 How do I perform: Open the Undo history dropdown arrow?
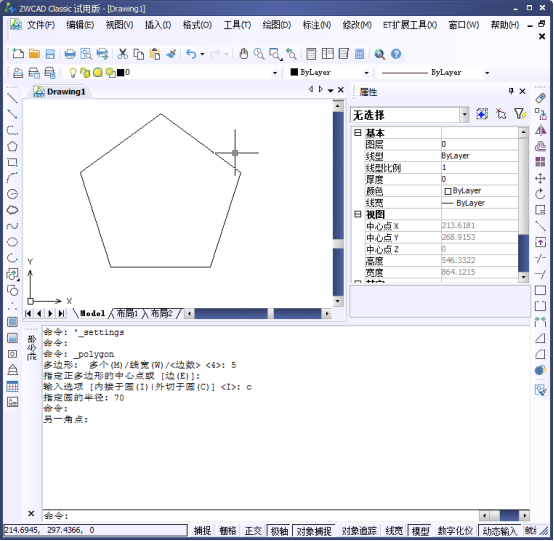202,54
